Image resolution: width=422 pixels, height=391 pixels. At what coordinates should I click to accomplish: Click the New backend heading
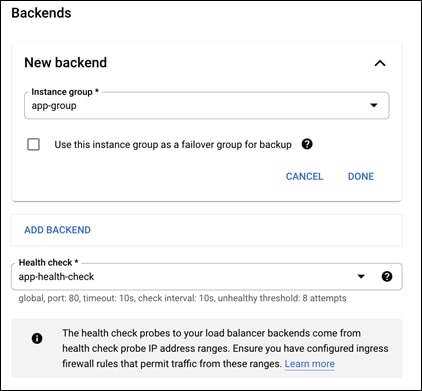point(66,62)
